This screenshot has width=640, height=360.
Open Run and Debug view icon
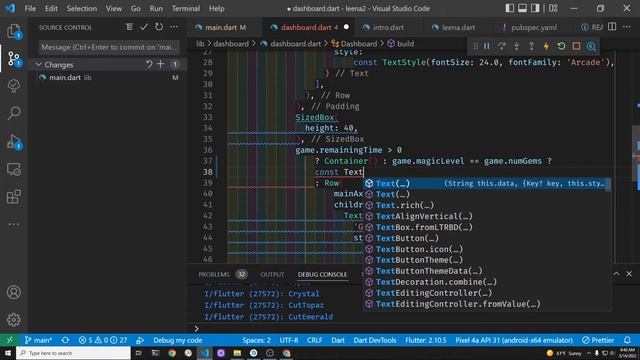[14, 142]
